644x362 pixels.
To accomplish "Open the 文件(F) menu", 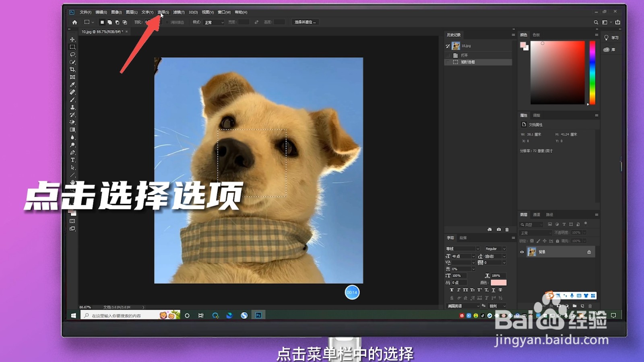I will 85,12.
